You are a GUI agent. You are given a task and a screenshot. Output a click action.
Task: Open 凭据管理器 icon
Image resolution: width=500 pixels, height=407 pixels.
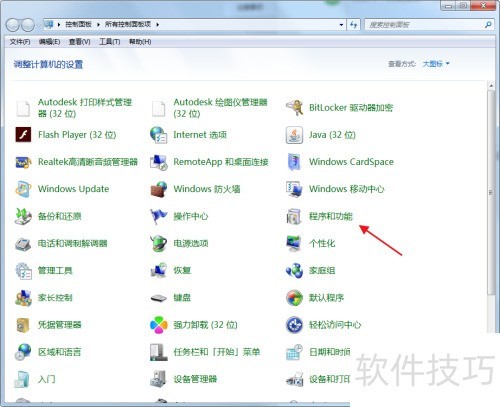click(x=23, y=325)
